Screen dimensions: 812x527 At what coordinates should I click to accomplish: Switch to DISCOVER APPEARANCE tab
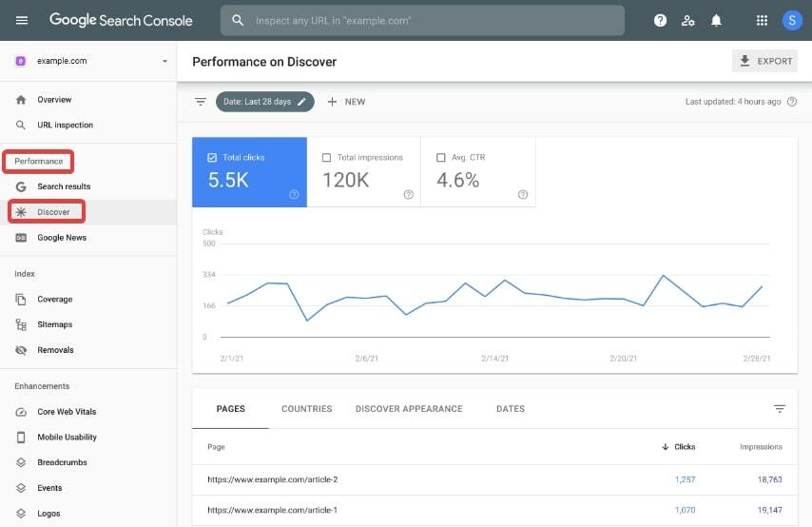(x=409, y=409)
